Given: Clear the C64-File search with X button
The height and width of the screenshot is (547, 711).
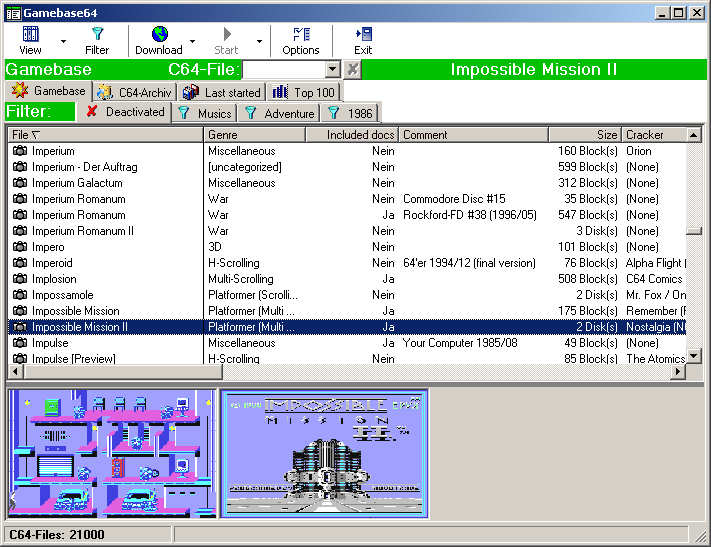Looking at the screenshot, I should [352, 69].
